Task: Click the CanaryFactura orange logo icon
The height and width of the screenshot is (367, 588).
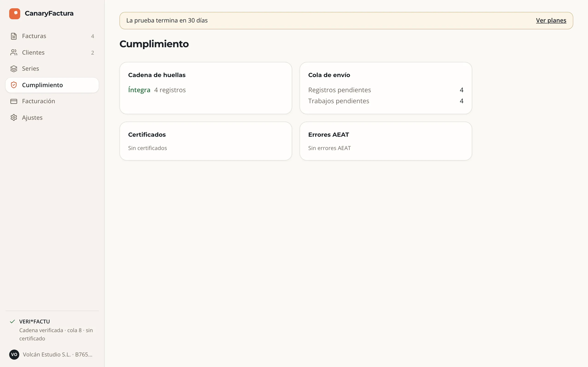Action: pos(14,14)
